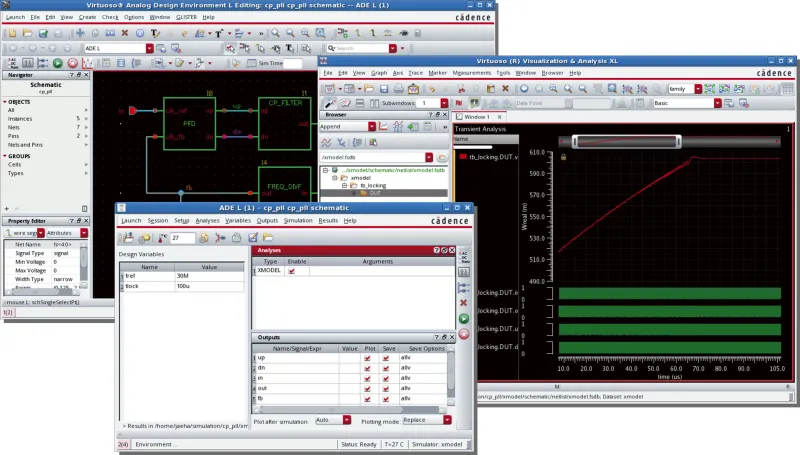The height and width of the screenshot is (455, 800).
Task: Click tb_locking.DUT.v red trace color swatch
Action: [x=463, y=157]
